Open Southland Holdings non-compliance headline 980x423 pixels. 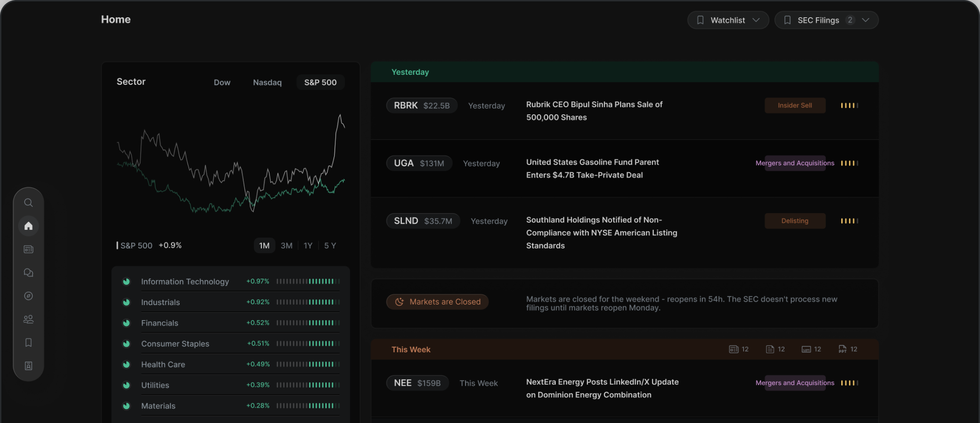602,233
